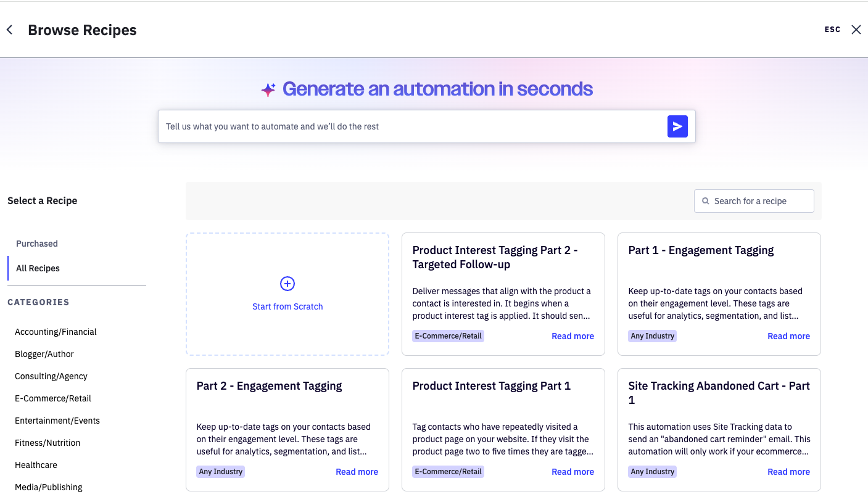
Task: Click the automation prompt input field
Action: pos(407,126)
